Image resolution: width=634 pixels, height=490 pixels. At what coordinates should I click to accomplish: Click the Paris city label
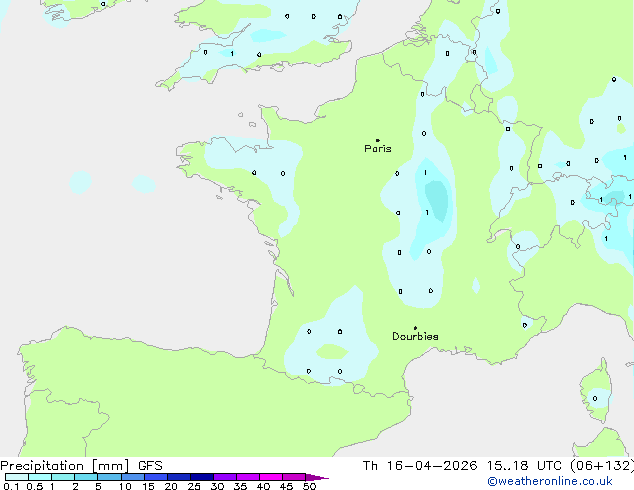click(378, 149)
